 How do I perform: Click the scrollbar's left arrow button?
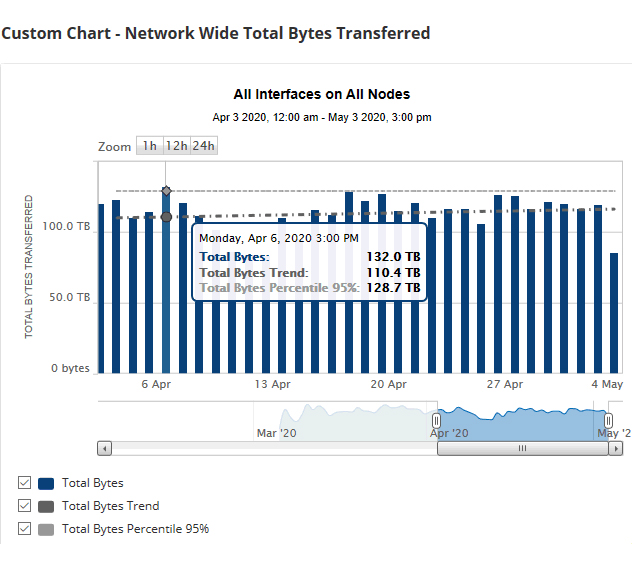(105, 449)
